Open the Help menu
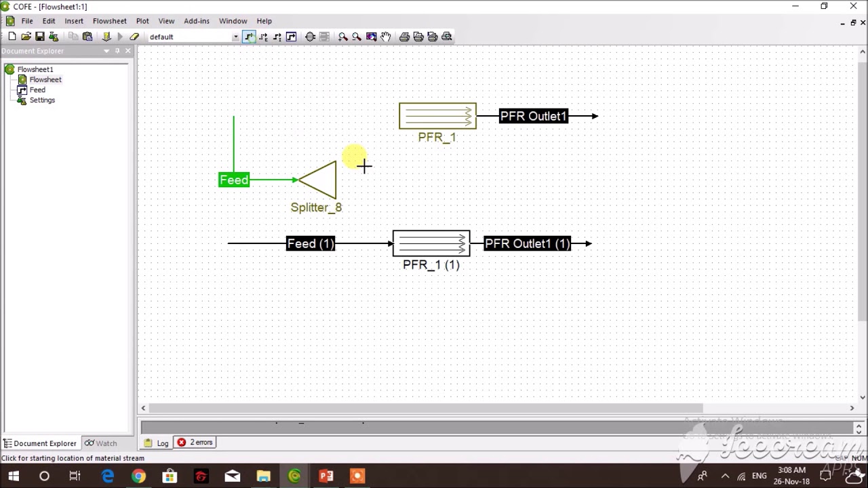The image size is (868, 488). 264,21
